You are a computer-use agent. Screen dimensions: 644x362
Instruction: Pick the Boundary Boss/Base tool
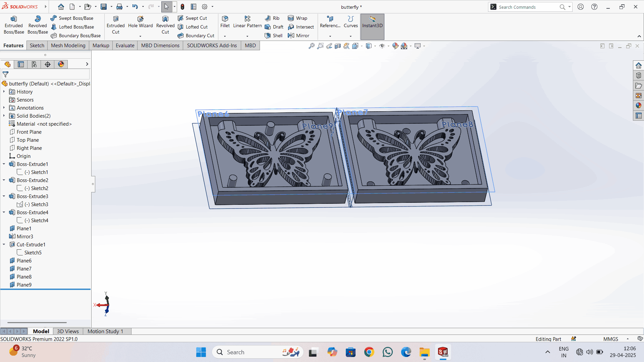76,36
